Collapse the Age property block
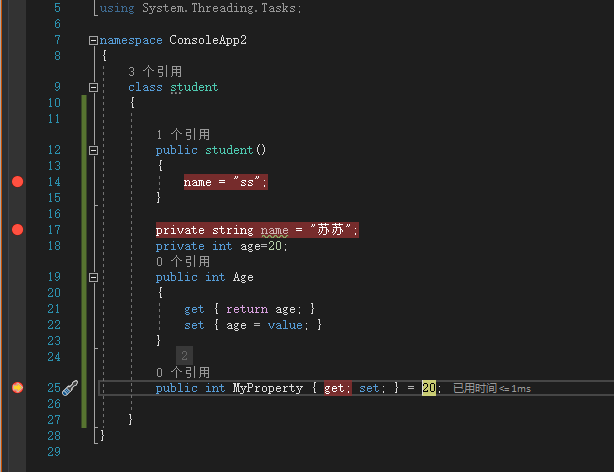This screenshot has width=614, height=472. point(93,277)
